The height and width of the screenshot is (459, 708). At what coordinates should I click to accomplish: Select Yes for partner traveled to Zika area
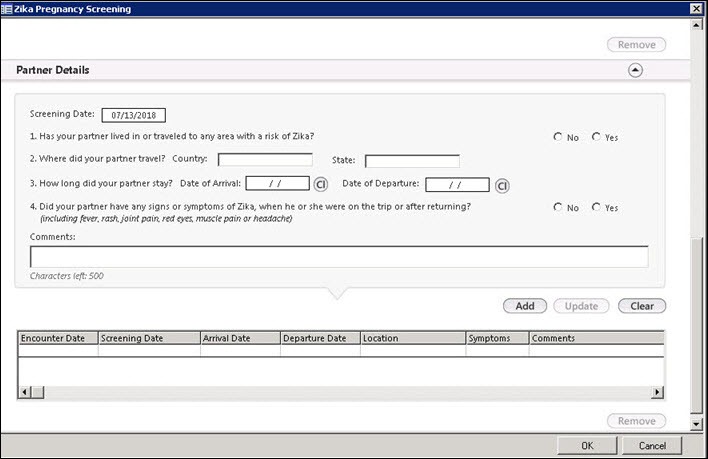(596, 136)
